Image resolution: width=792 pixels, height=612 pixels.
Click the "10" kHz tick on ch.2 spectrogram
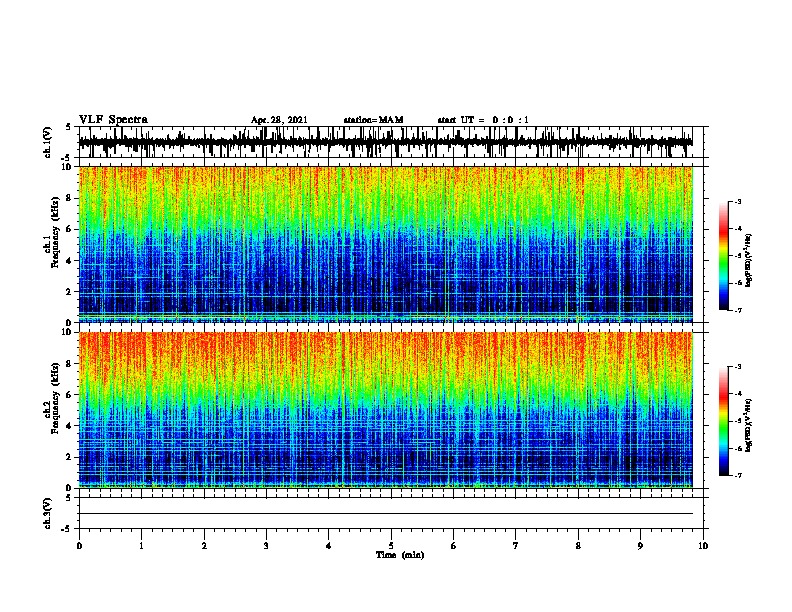point(67,332)
